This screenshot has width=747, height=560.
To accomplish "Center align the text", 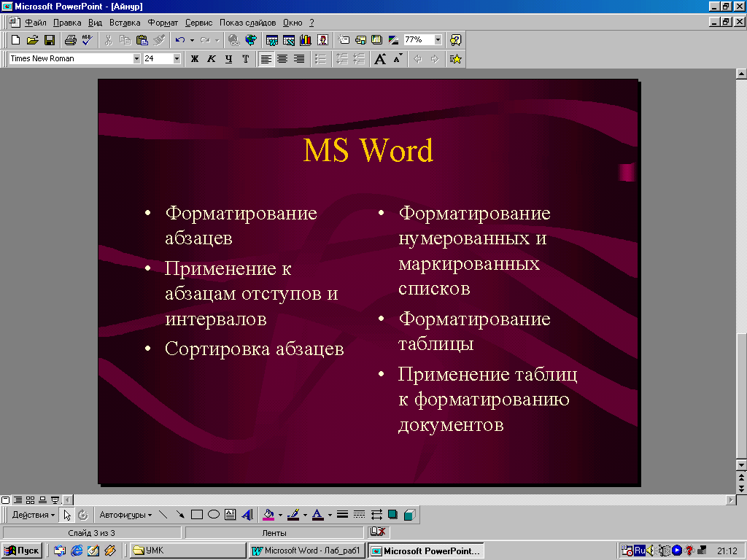I will pos(282,58).
